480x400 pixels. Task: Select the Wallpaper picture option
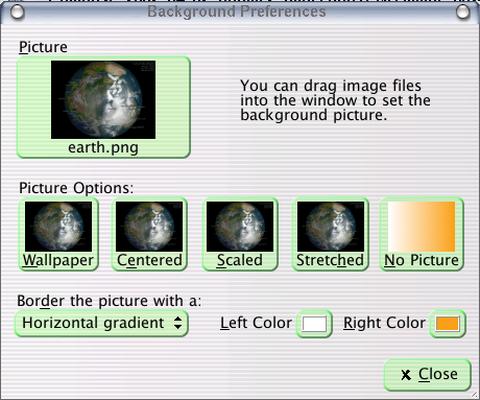tap(58, 234)
